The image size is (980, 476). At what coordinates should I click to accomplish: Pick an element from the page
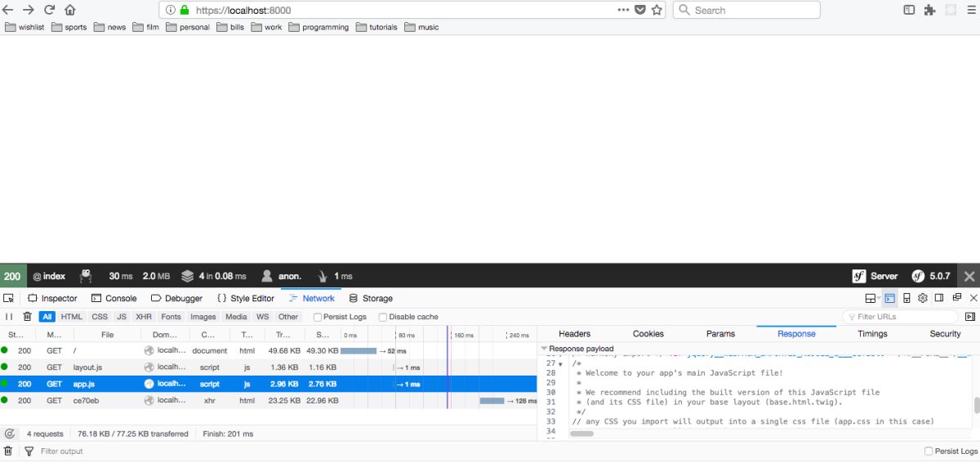(8, 298)
